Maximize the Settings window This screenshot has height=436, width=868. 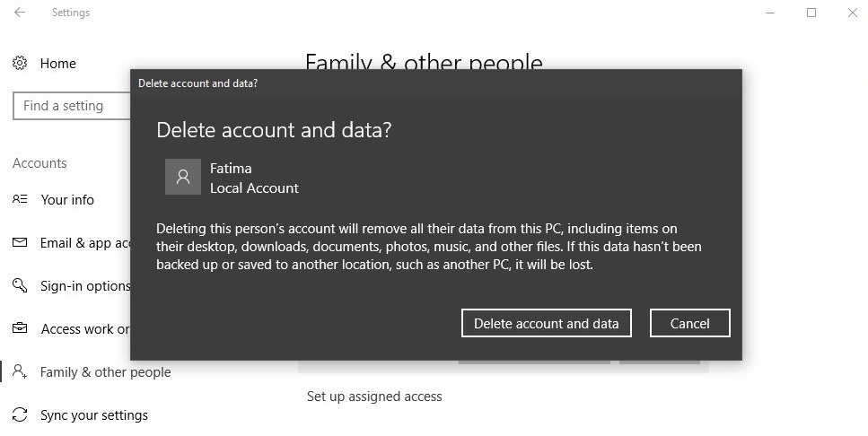pyautogui.click(x=811, y=13)
